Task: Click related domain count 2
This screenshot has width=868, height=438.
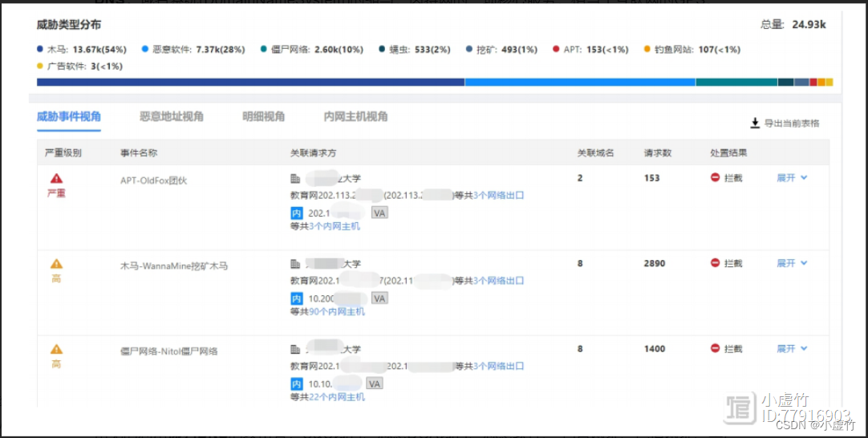Action: (x=579, y=178)
